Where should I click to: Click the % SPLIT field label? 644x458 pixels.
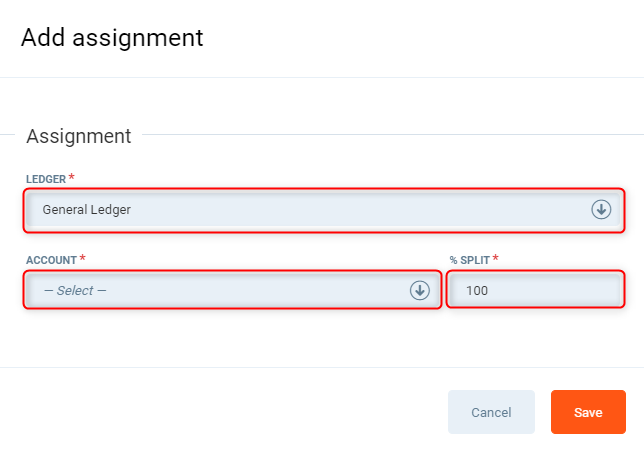[x=469, y=260]
